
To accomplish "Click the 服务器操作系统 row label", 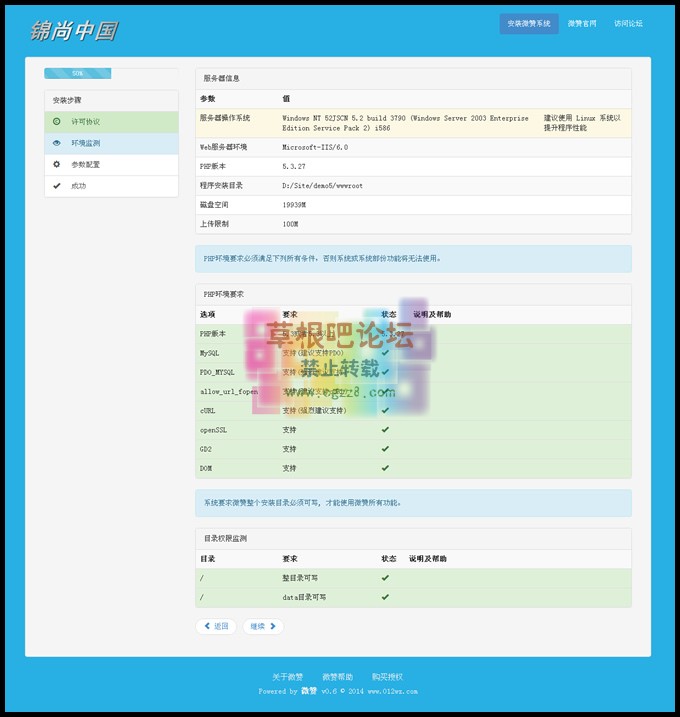I will (225, 118).
